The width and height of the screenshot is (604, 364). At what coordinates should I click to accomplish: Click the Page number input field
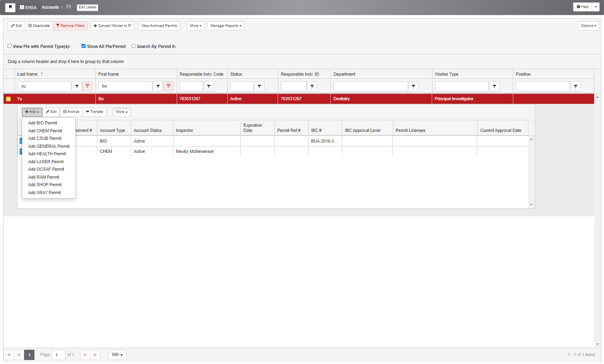59,355
